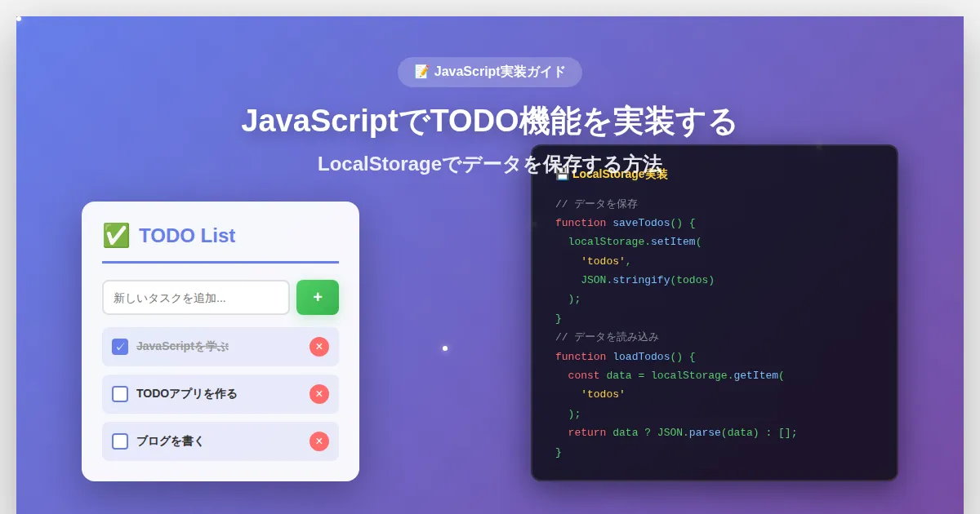Click the TODO List heading text

tap(187, 236)
